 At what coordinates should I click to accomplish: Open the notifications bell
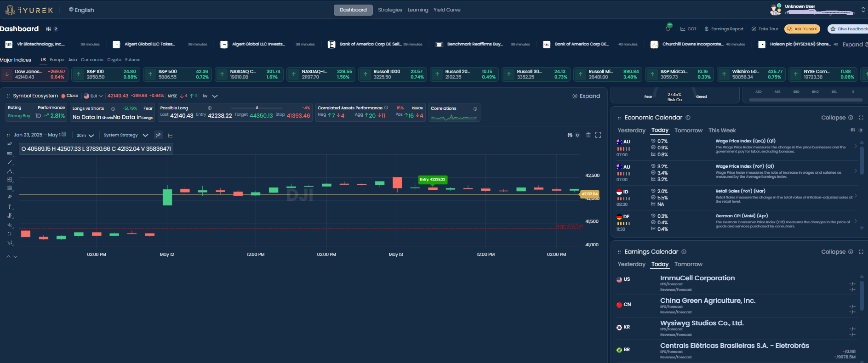click(668, 28)
